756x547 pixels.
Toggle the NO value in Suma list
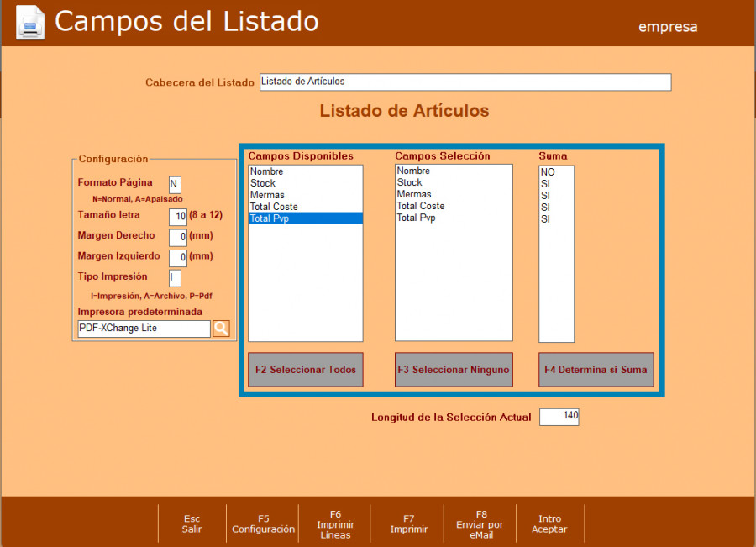pyautogui.click(x=548, y=172)
